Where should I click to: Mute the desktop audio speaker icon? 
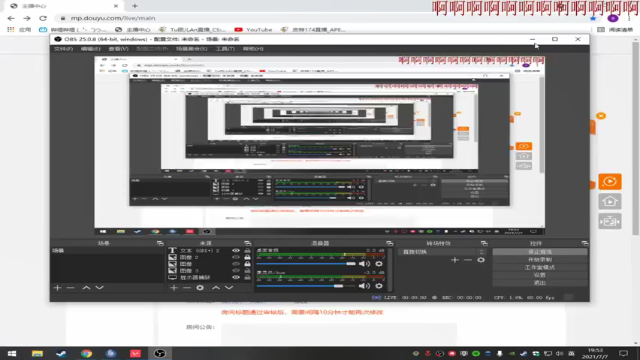pos(364,264)
